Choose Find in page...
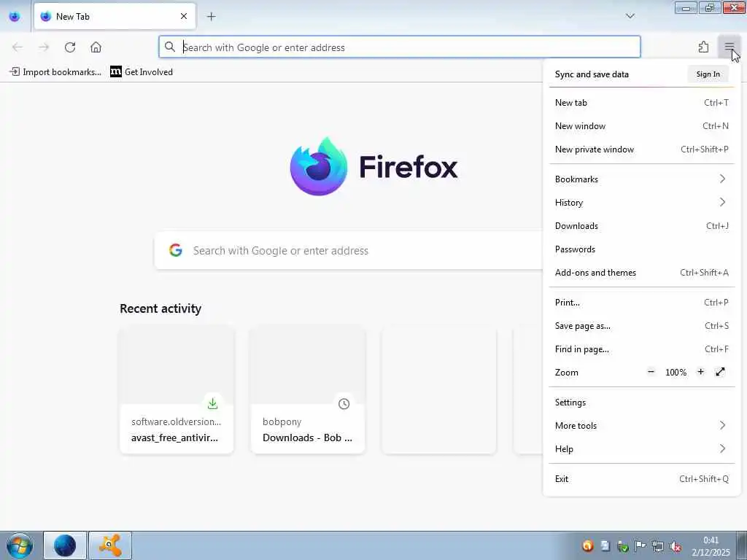The image size is (747, 560). (x=642, y=349)
